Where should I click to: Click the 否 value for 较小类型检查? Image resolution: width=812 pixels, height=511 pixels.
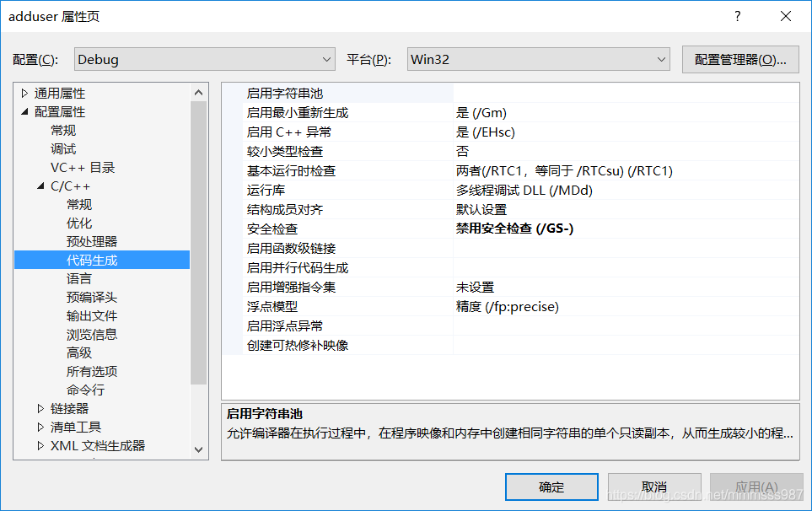click(x=462, y=152)
